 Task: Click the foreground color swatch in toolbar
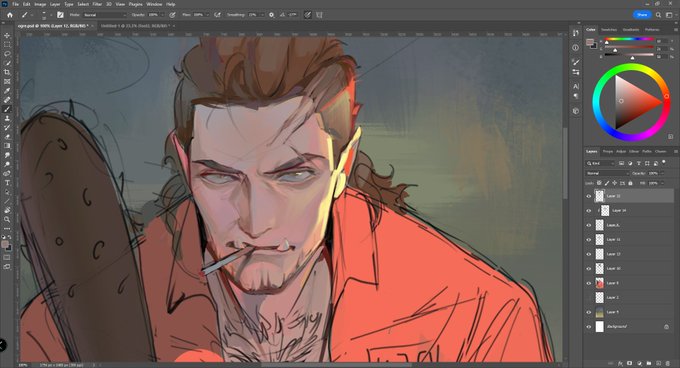(x=5, y=245)
